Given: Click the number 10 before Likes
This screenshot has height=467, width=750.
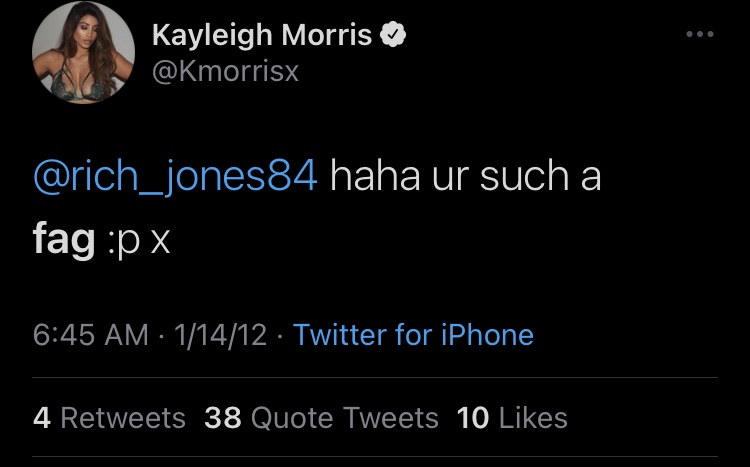Looking at the screenshot, I should [x=473, y=418].
